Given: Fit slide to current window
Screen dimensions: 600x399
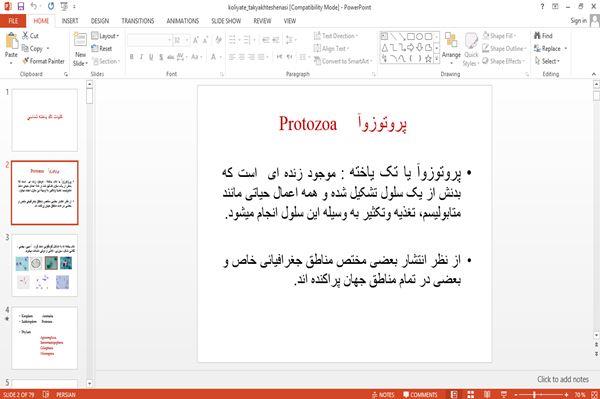Looking at the screenshot, I should click(x=595, y=394).
